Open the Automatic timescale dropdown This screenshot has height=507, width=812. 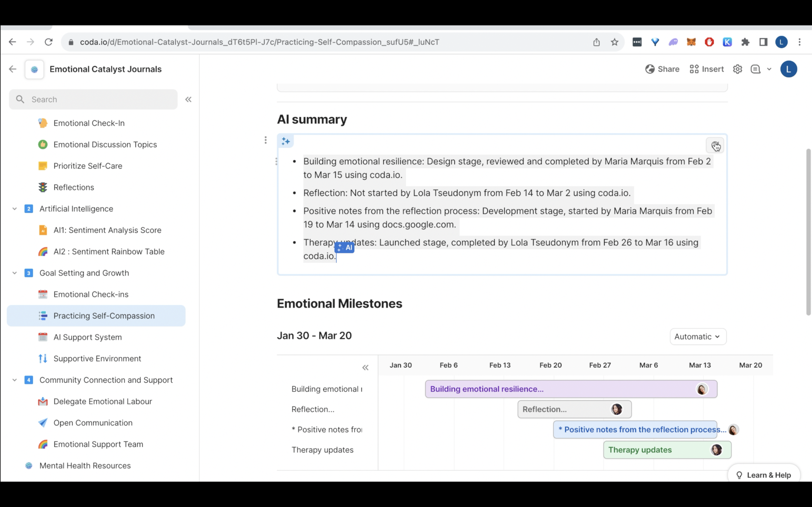[698, 336]
